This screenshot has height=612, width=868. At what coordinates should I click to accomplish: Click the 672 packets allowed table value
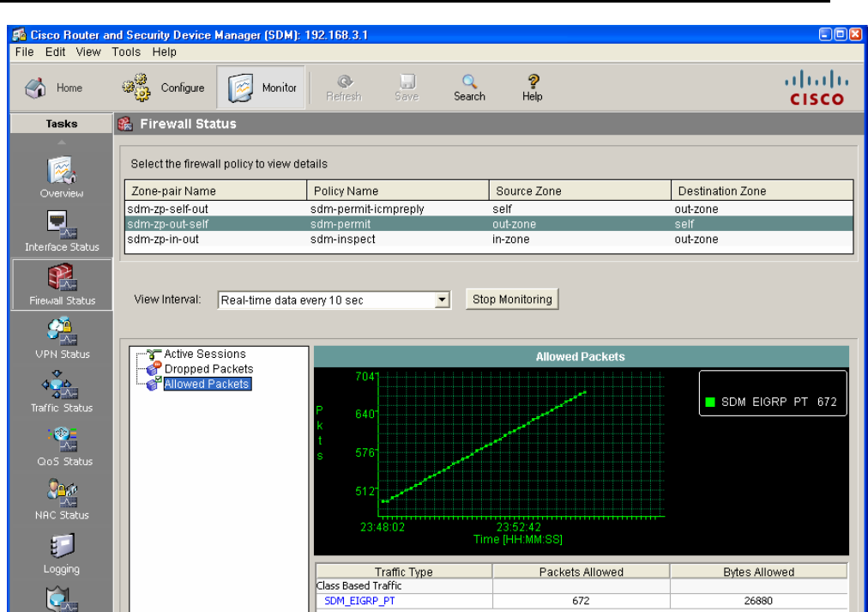581,601
